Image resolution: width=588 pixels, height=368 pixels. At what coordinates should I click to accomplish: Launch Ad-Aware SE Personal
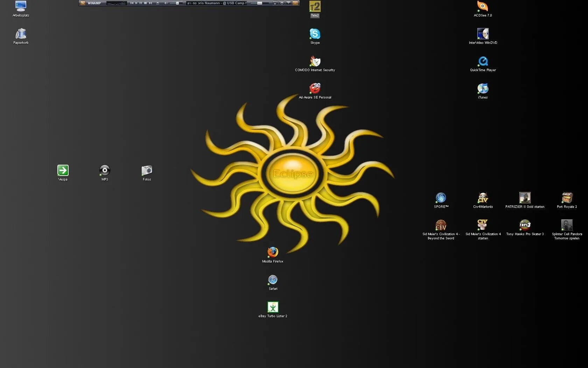click(315, 89)
